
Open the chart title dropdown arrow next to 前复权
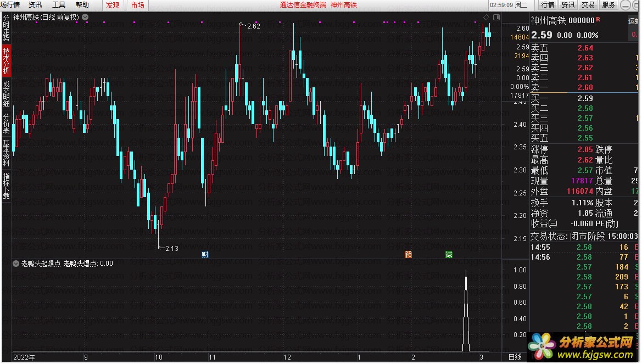pyautogui.click(x=85, y=17)
